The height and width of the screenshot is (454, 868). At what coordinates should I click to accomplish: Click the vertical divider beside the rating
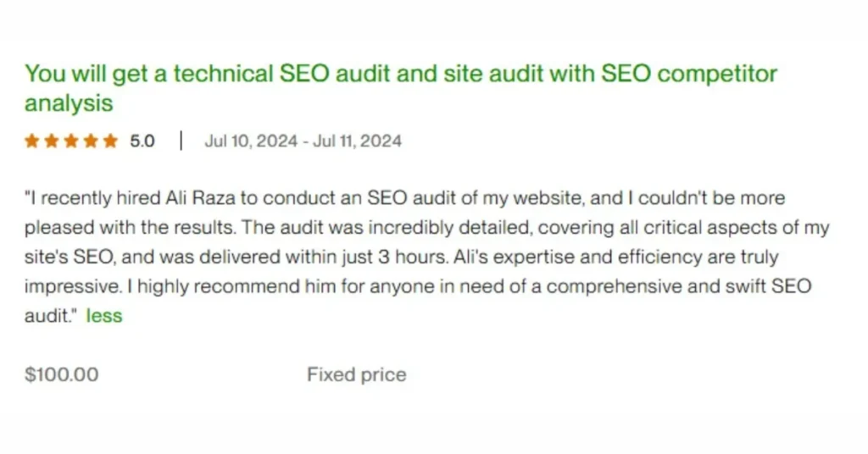tap(181, 141)
